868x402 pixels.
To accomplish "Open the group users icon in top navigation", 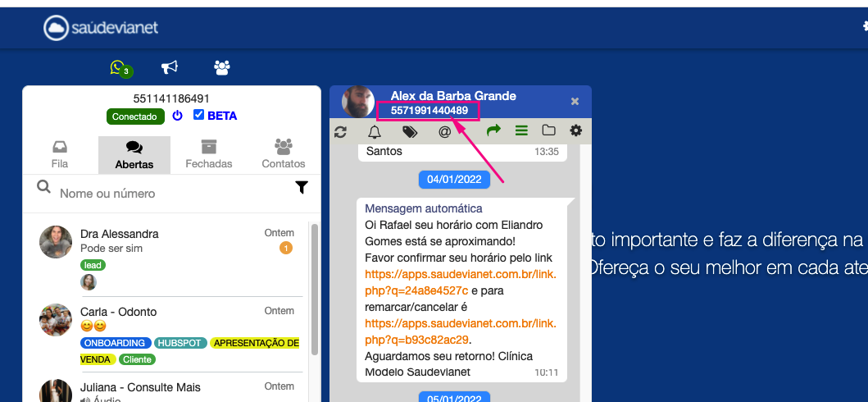I will click(222, 67).
